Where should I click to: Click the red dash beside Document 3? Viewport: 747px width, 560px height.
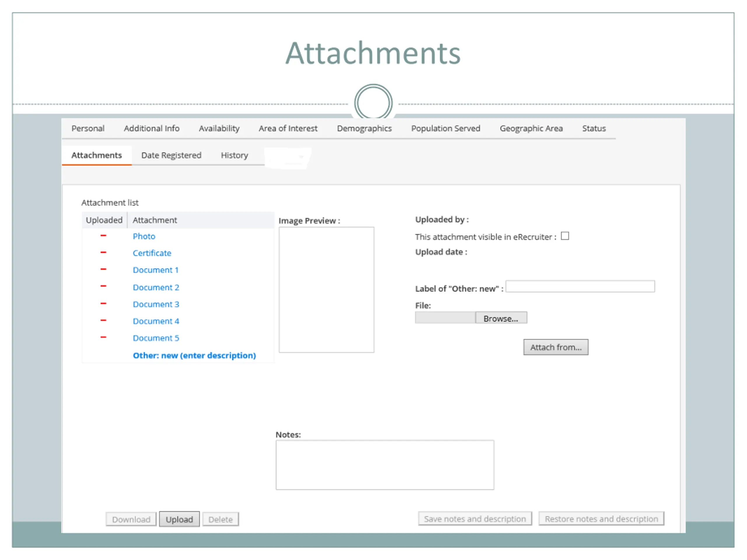point(103,304)
